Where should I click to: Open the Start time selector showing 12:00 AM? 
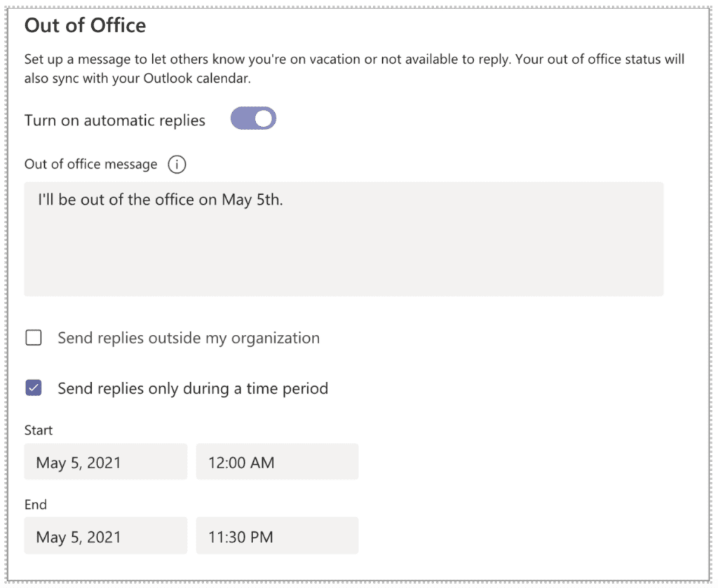[277, 461]
